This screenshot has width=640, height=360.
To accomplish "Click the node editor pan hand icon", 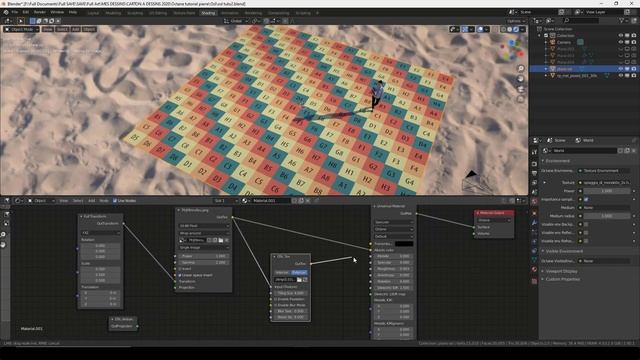I will pos(3,244).
